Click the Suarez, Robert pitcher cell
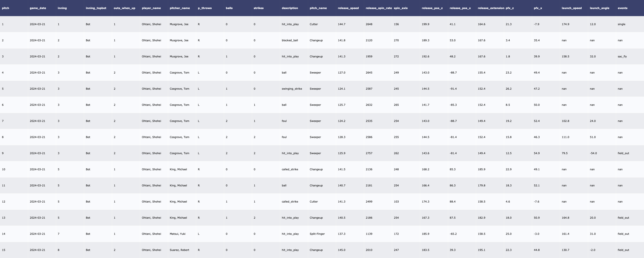644x258 pixels. pos(179,250)
